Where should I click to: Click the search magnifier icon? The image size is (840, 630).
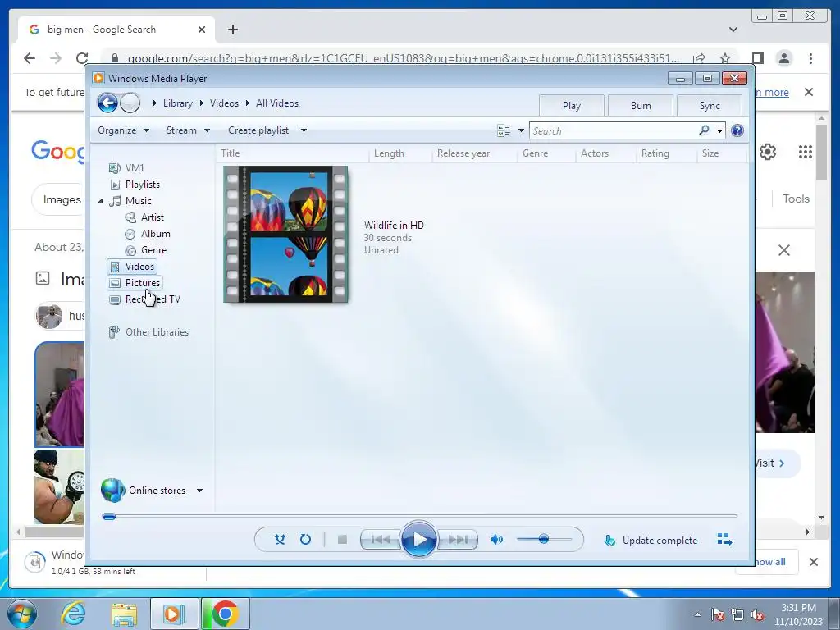pyautogui.click(x=704, y=130)
